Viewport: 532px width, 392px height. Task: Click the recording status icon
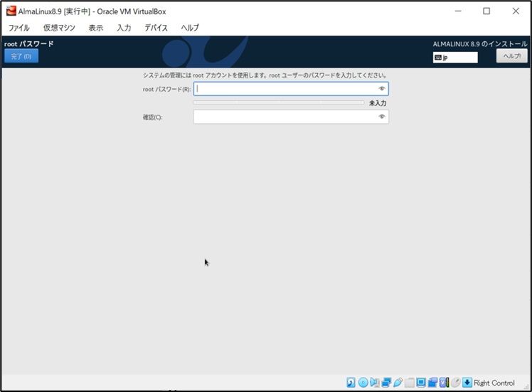pyautogui.click(x=432, y=383)
